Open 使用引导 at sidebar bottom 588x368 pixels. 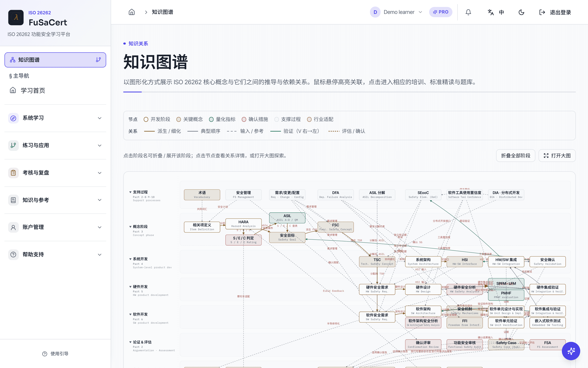click(x=55, y=354)
